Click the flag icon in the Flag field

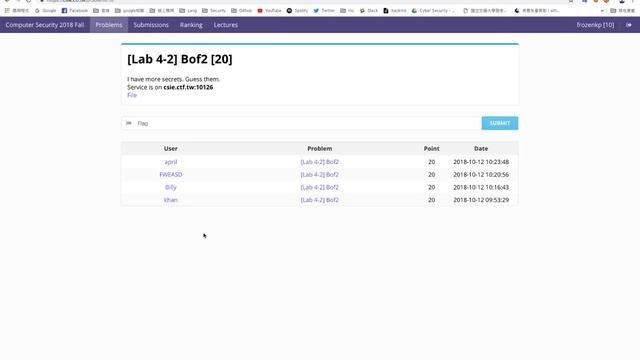click(129, 123)
